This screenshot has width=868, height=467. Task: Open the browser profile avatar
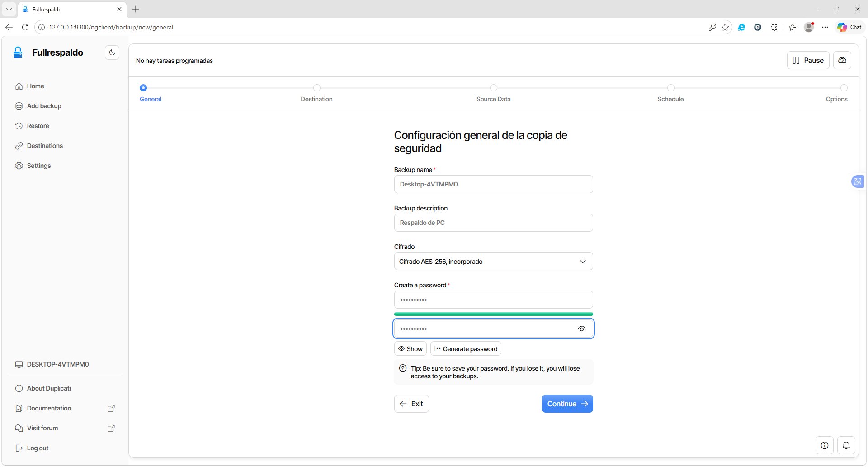(809, 27)
